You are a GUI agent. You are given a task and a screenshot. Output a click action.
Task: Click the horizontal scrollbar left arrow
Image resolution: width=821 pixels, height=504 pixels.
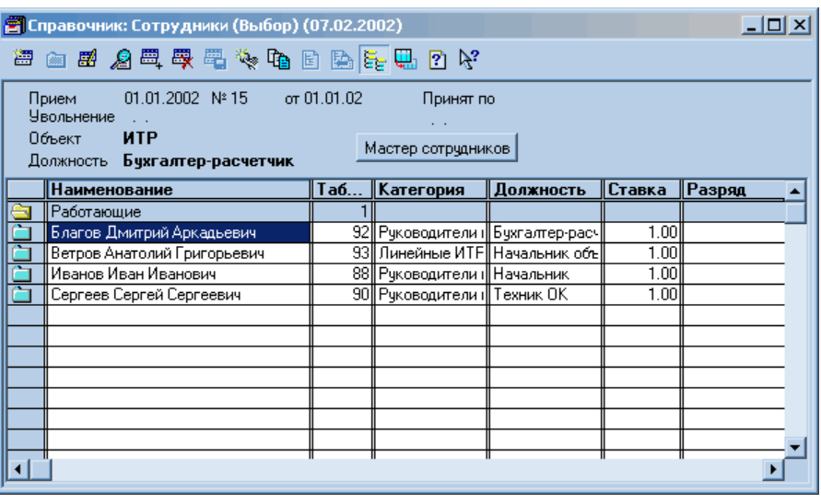[18, 469]
